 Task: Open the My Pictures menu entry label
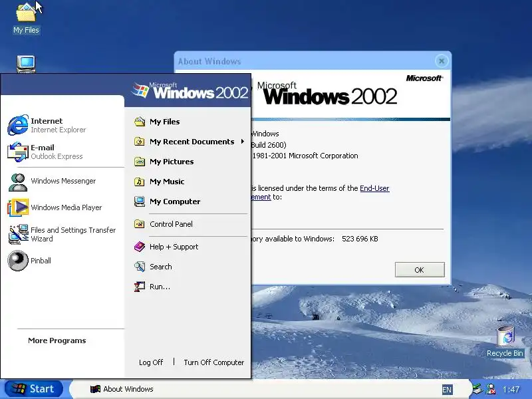(x=172, y=162)
